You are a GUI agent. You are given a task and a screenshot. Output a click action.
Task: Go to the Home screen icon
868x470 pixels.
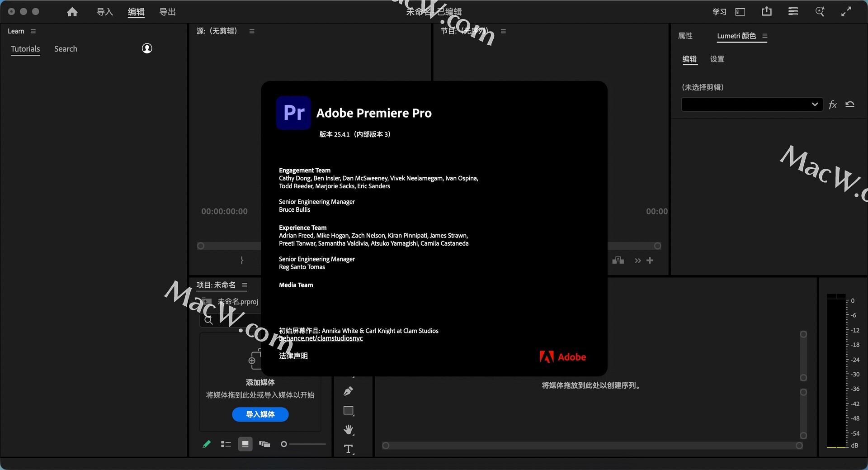(x=72, y=12)
